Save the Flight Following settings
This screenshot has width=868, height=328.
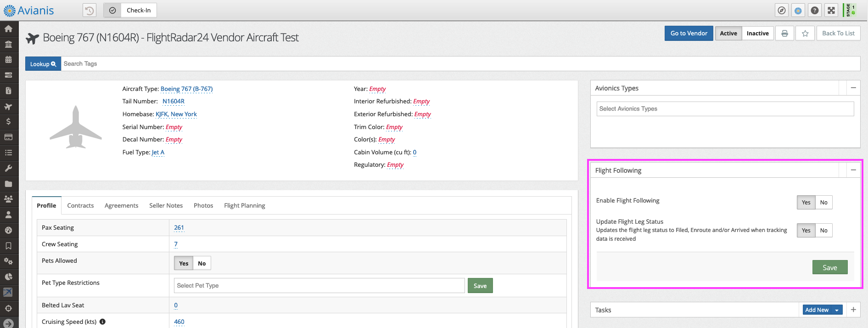[x=830, y=267]
